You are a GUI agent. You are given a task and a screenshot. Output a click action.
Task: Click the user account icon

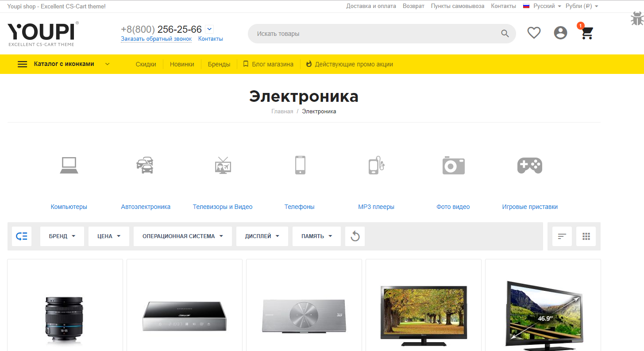pyautogui.click(x=560, y=33)
